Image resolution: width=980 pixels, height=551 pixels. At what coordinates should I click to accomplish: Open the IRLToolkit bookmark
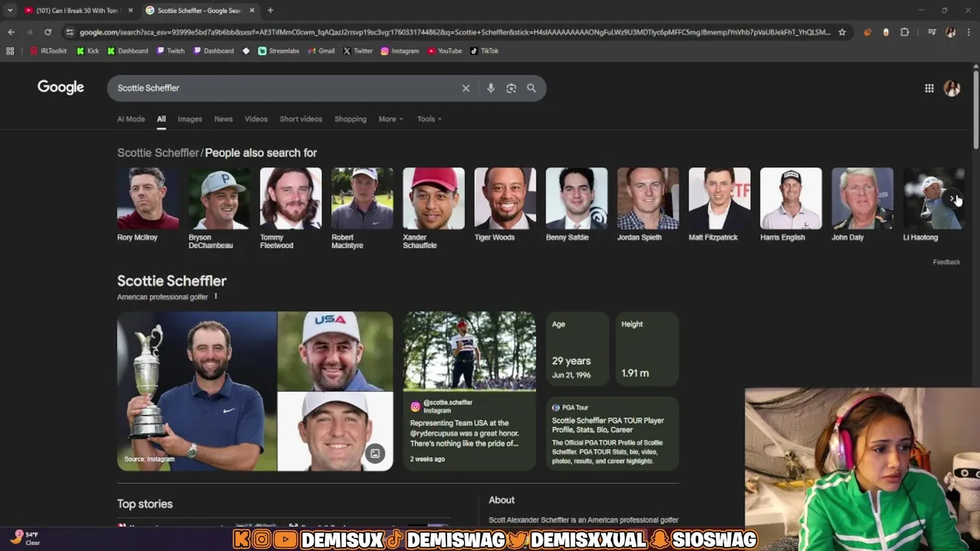coord(48,51)
